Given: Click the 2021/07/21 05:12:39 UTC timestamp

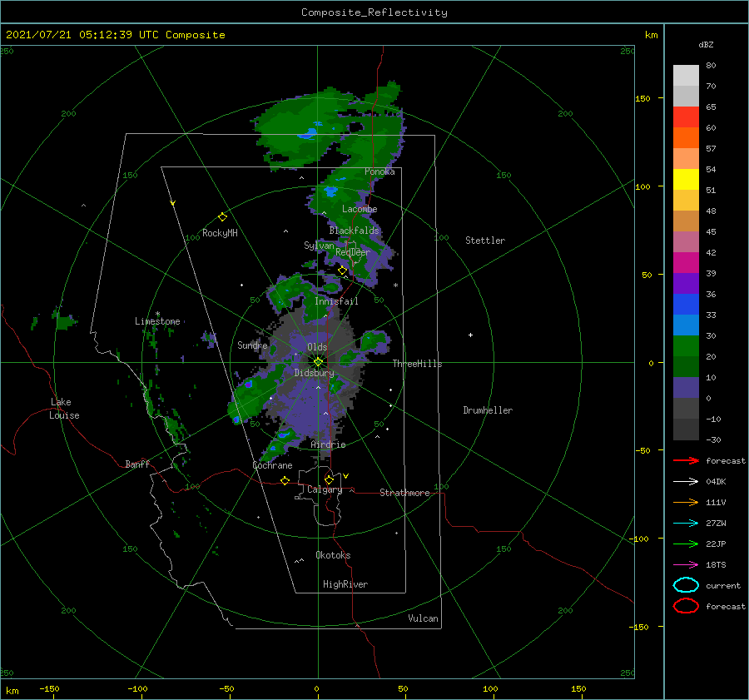Looking at the screenshot, I should coord(115,35).
